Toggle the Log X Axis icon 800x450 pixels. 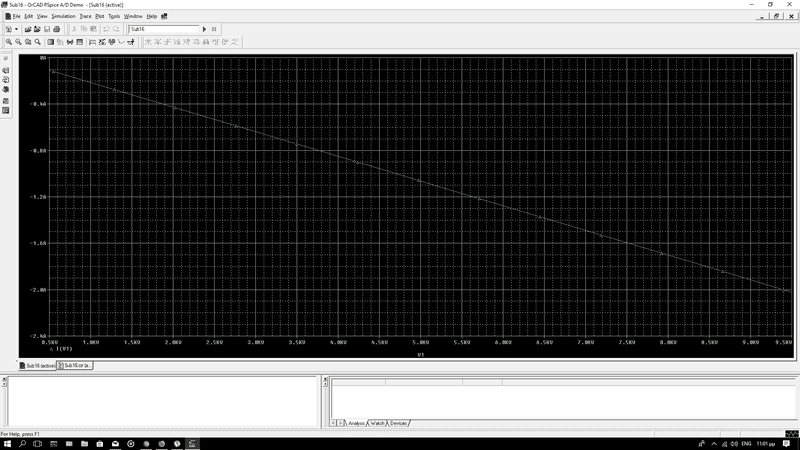tap(51, 42)
